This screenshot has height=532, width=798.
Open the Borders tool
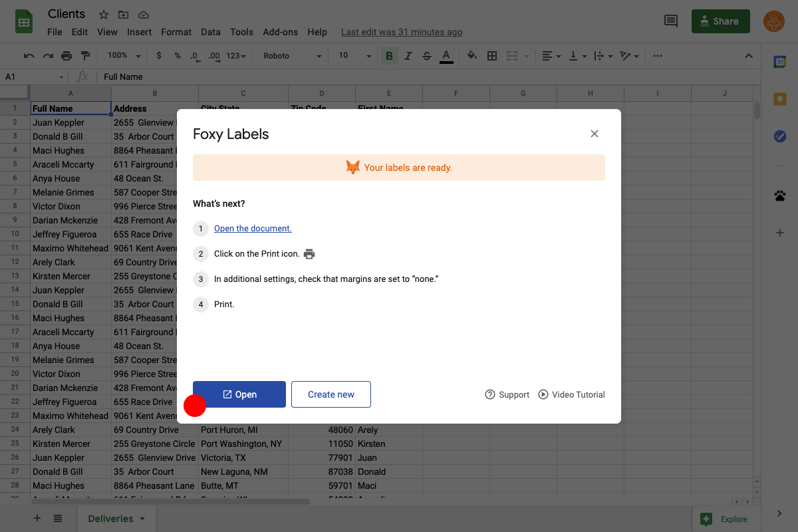point(492,56)
